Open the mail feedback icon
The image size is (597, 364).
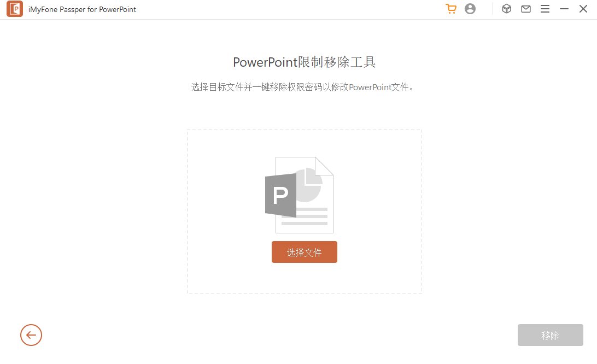click(526, 9)
